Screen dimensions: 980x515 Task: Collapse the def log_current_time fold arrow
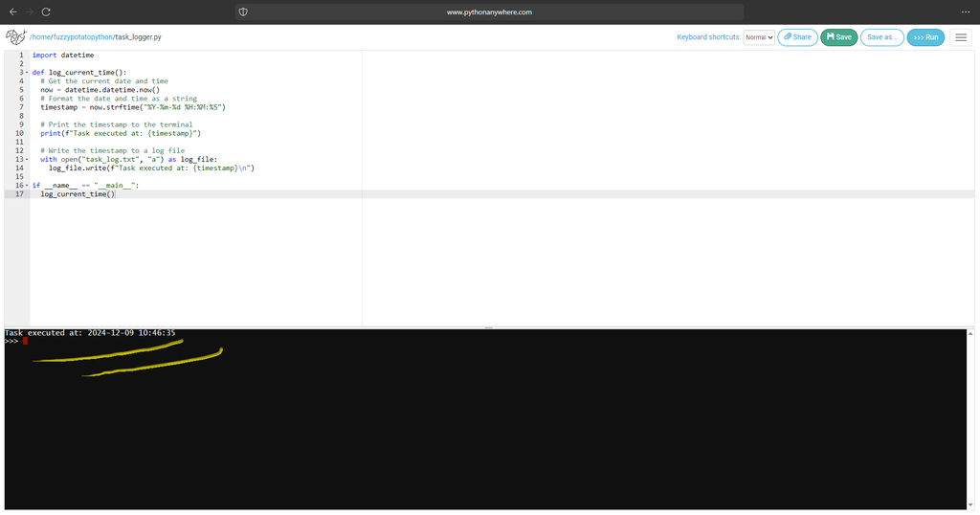point(27,73)
